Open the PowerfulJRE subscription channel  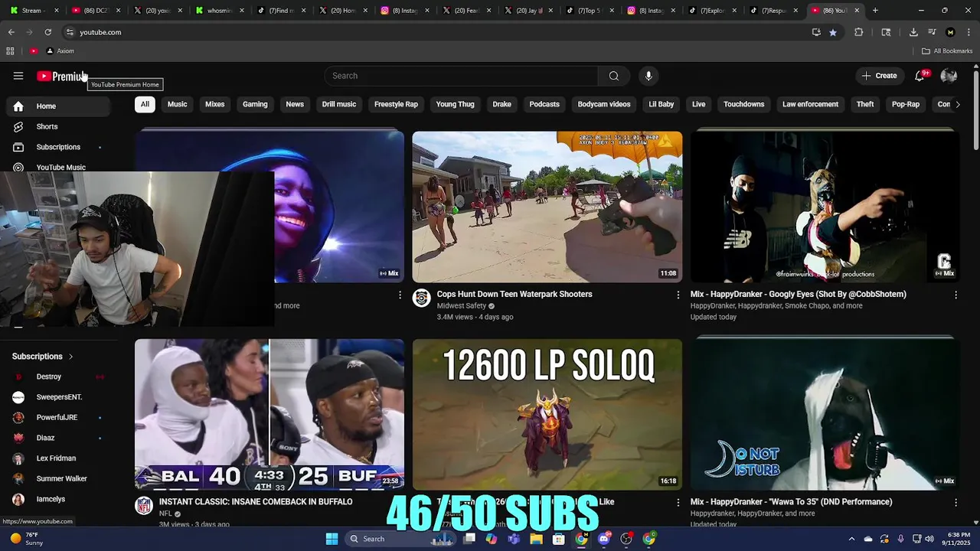click(x=58, y=418)
